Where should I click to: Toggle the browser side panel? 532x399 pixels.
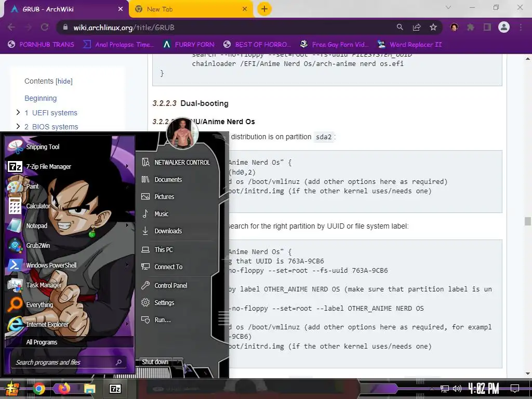[487, 27]
